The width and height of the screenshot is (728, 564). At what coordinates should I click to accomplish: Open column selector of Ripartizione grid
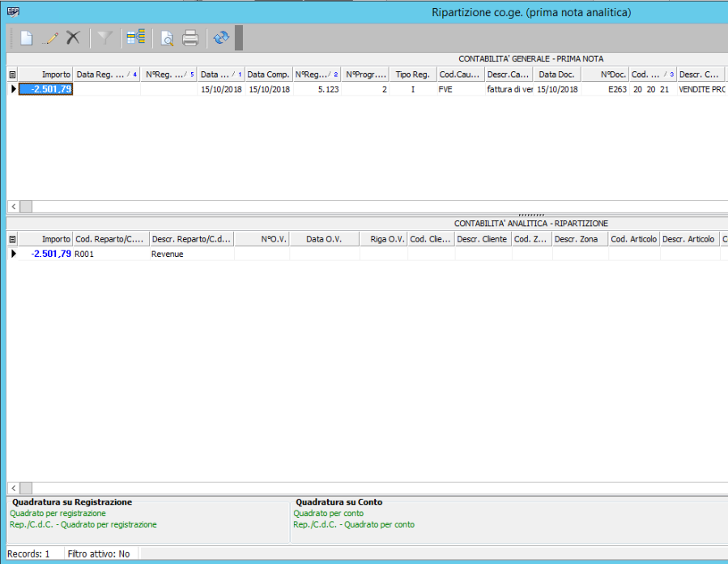pos(12,239)
